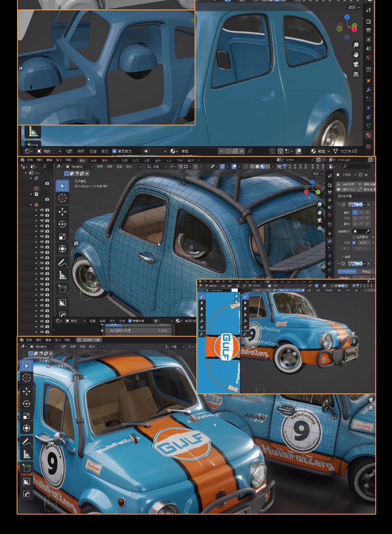Click red X axis on middle viewport gizmo
The width and height of the screenshot is (392, 534).
point(306,192)
